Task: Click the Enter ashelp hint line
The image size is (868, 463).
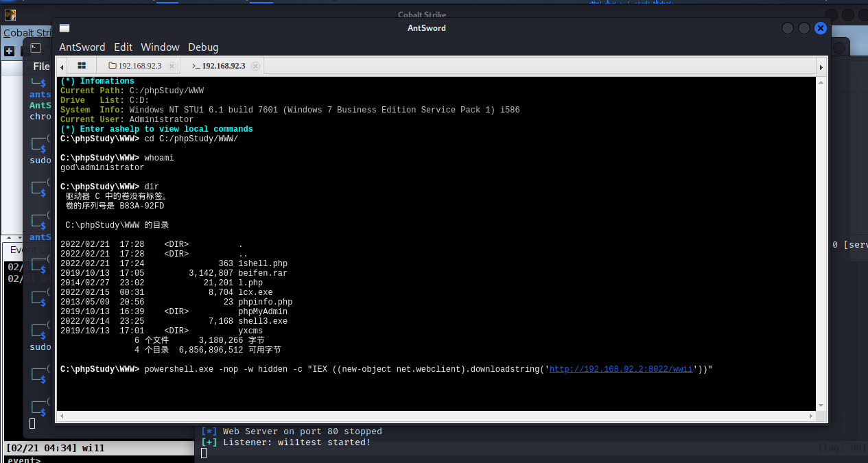Action: 156,129
